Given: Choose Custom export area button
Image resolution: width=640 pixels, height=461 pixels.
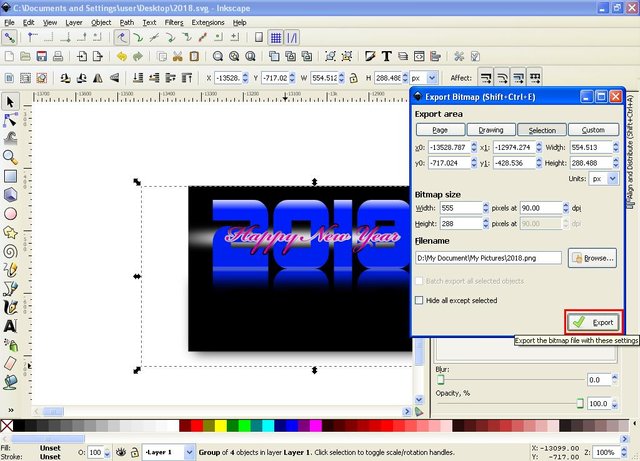Looking at the screenshot, I should [593, 130].
